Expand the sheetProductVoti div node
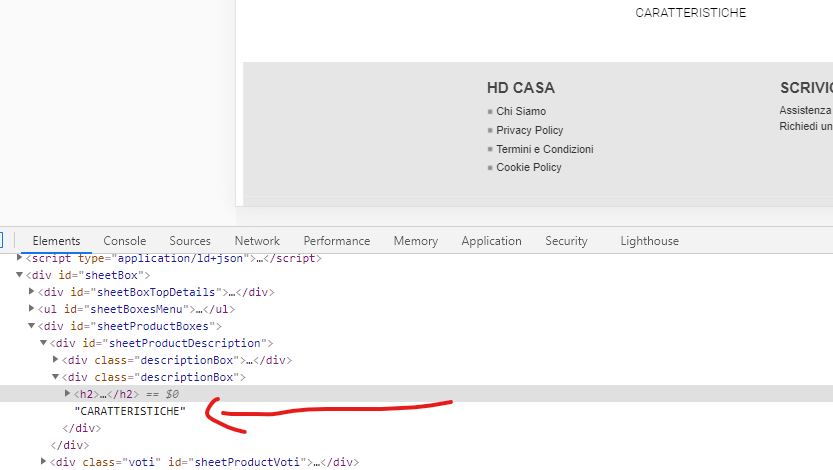833x470 pixels. (x=44, y=462)
